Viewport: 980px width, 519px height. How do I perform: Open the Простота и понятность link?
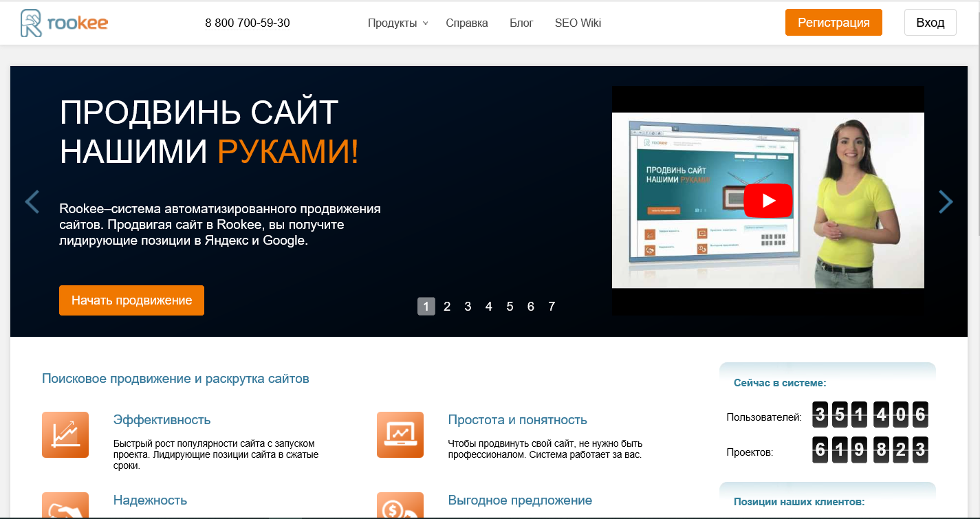[518, 420]
